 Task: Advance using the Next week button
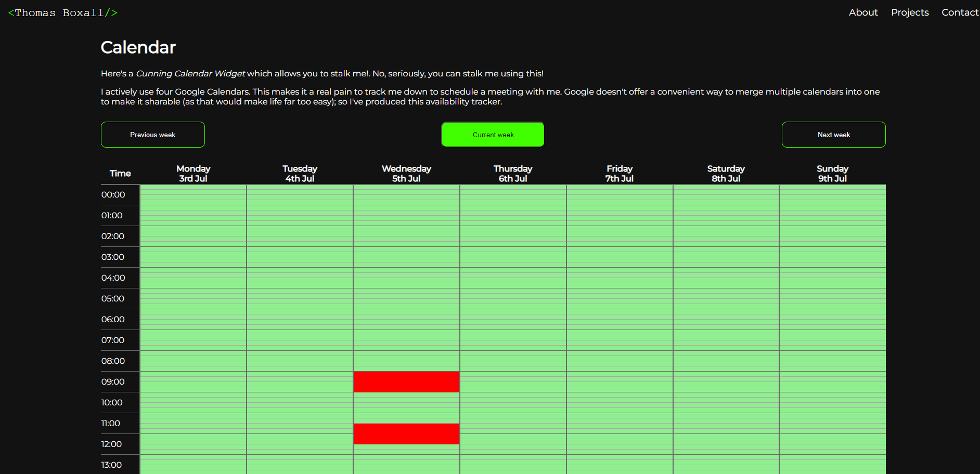click(x=833, y=135)
